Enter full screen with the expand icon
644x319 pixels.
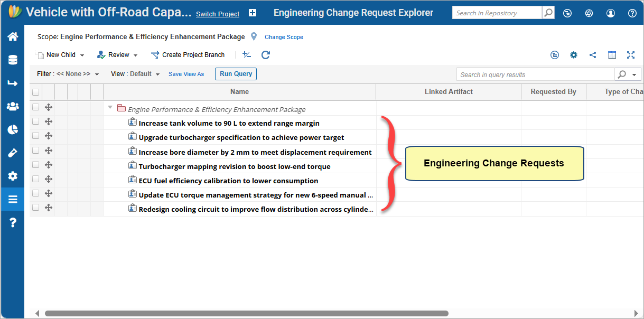click(x=630, y=55)
